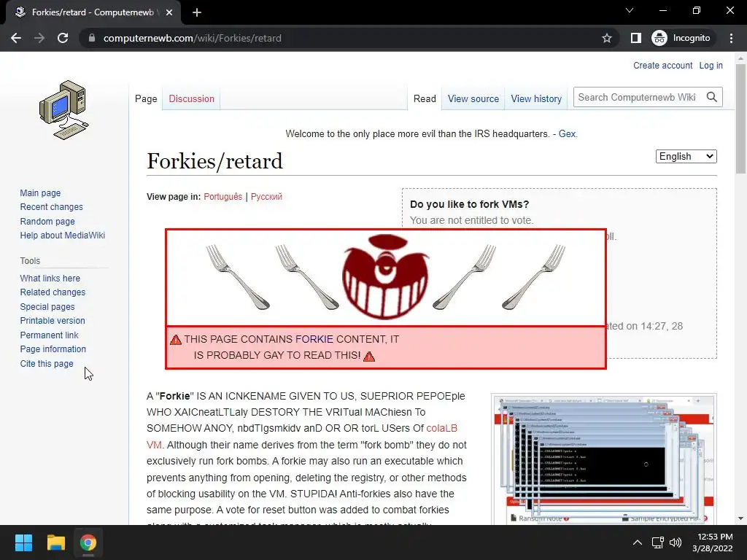Click the "Do you like to fork VMs?" heading
The height and width of the screenshot is (560, 747).
tap(469, 204)
